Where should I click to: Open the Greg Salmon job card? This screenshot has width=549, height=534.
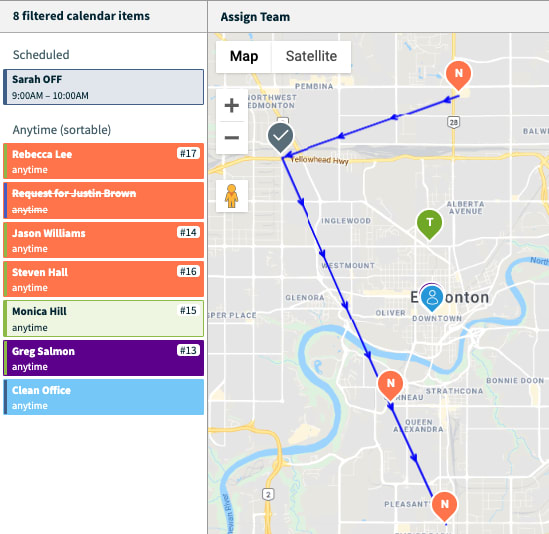[x=103, y=358]
